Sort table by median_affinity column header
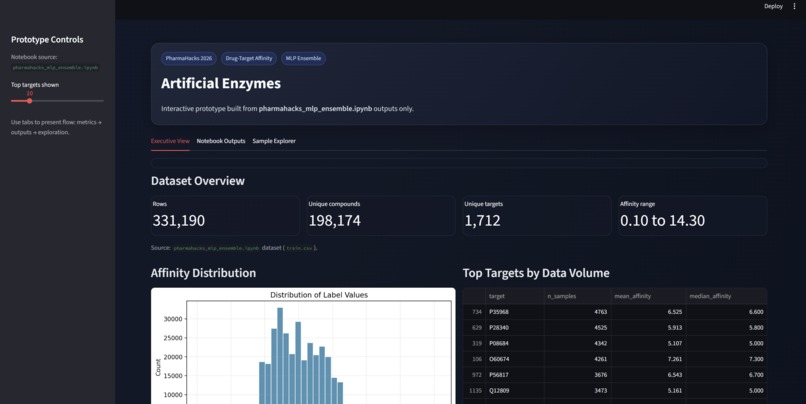Screen dimensions: 806x404 coord(726,296)
